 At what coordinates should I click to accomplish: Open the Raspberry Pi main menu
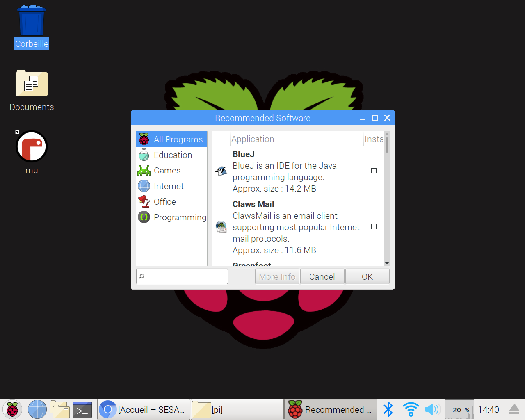coord(12,409)
